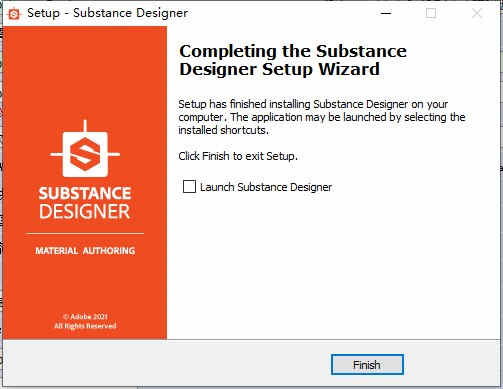
Task: Click the MATERIAL AUTHORING caption
Action: 85,251
